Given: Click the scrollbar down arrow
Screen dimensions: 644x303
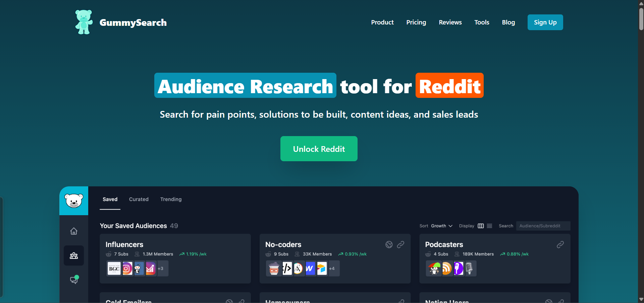Looking at the screenshot, I should (x=641, y=300).
